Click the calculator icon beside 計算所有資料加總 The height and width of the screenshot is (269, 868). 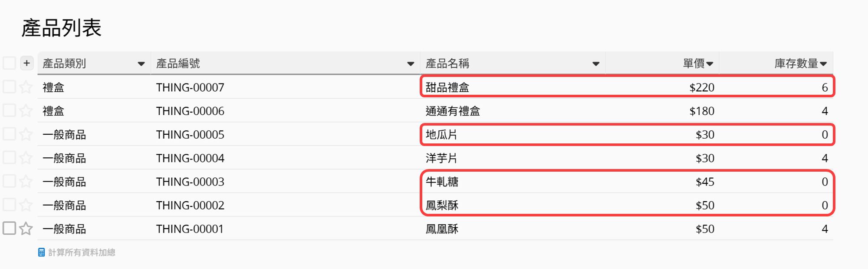pyautogui.click(x=41, y=252)
